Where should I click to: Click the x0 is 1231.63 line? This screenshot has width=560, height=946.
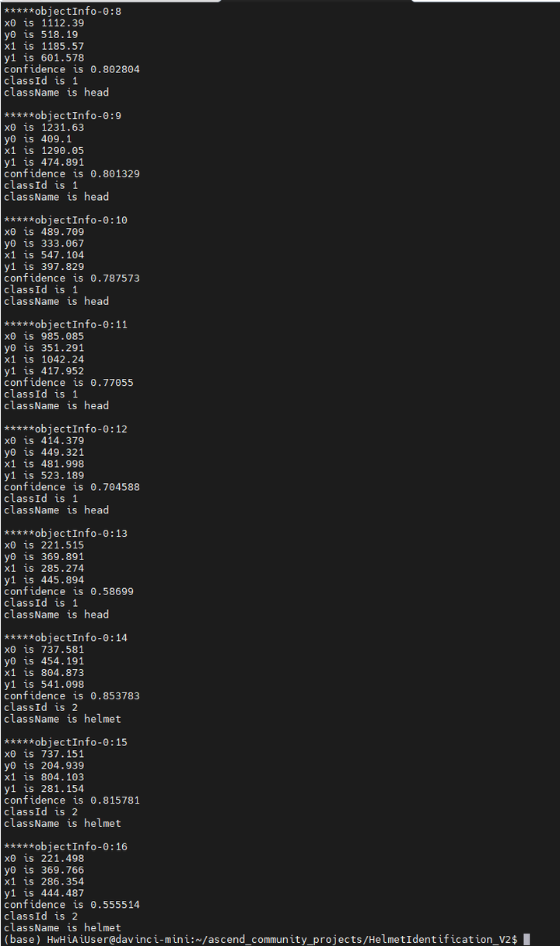tap(44, 128)
